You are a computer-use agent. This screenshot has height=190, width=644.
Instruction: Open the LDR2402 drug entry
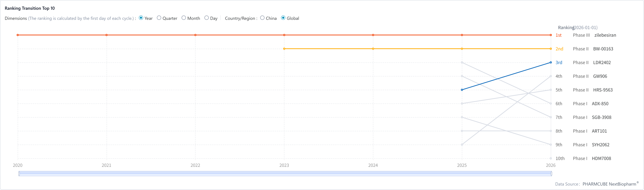(602, 63)
